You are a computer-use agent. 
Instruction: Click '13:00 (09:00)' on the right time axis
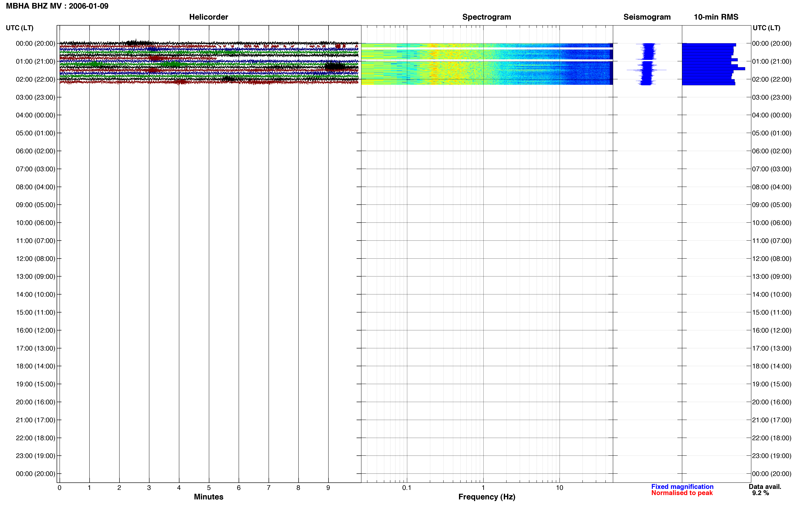(772, 277)
